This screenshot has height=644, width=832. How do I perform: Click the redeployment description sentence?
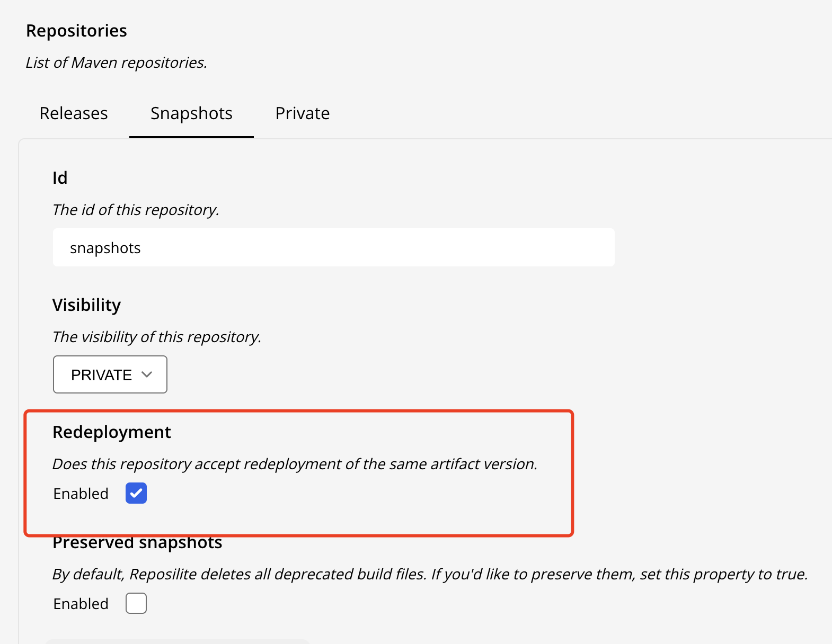pyautogui.click(x=295, y=464)
